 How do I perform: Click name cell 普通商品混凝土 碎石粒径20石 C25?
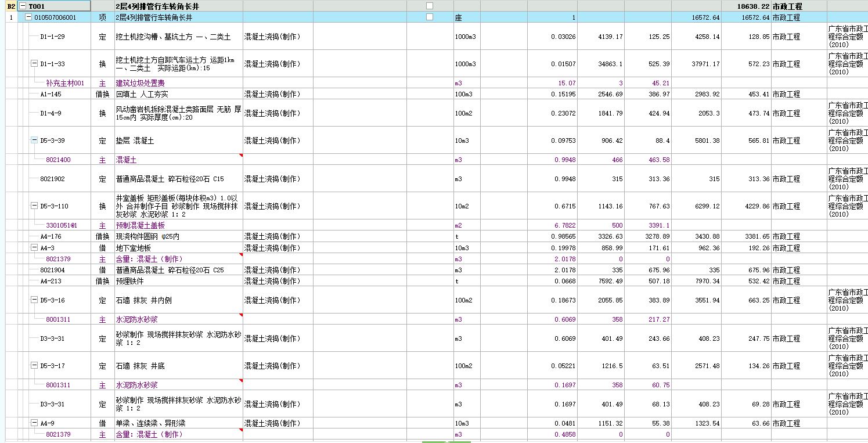click(170, 270)
